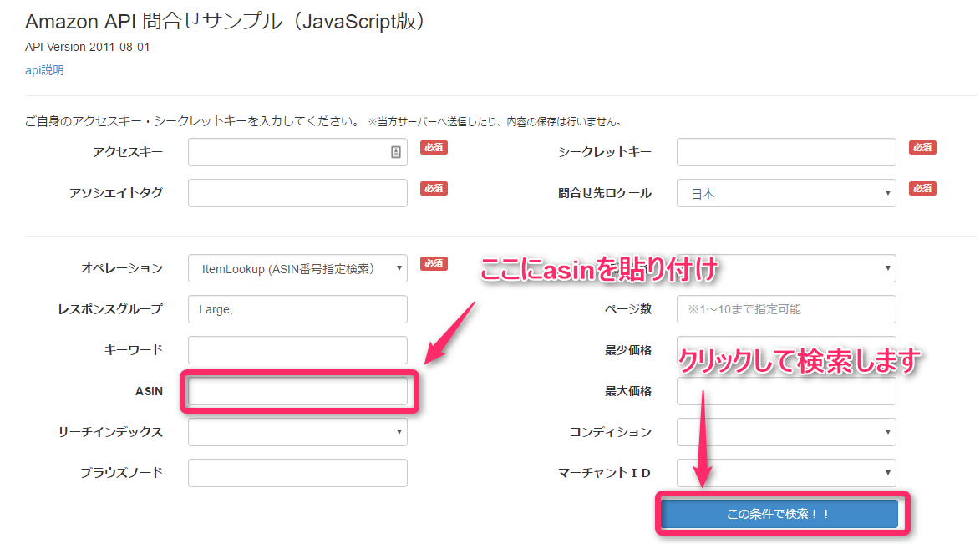980x544 pixels.
Task: Click the アソシエイトタグ input field
Action: tap(297, 193)
